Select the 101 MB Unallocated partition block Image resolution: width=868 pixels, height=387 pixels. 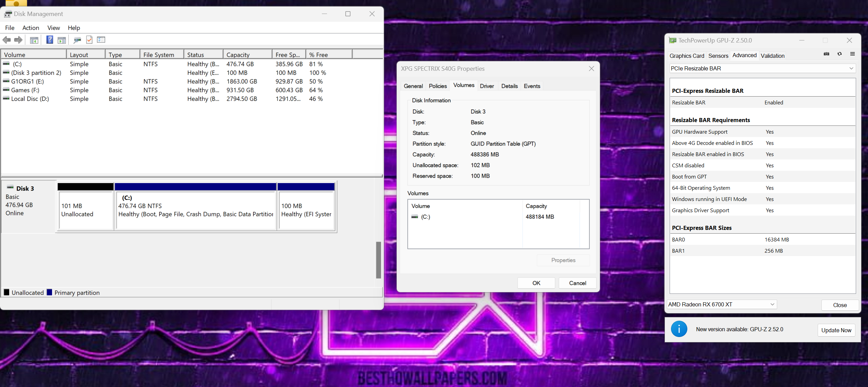click(85, 210)
